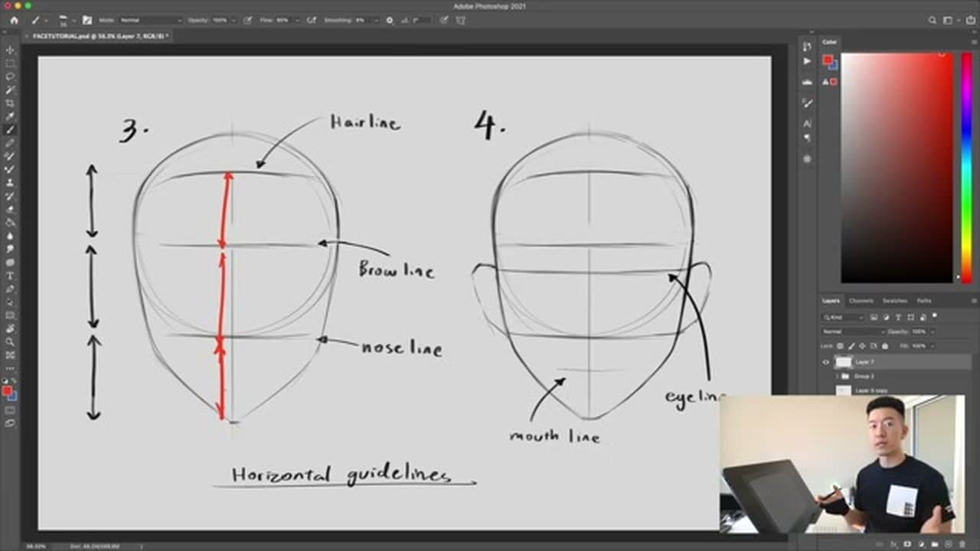Image resolution: width=980 pixels, height=551 pixels.
Task: Open the Layers panel Fill dropdown
Action: (x=933, y=346)
